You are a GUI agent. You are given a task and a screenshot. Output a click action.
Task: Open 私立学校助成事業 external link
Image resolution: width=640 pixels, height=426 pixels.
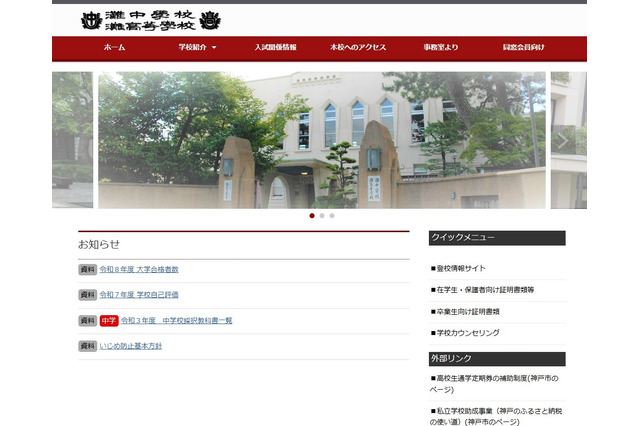496,416
